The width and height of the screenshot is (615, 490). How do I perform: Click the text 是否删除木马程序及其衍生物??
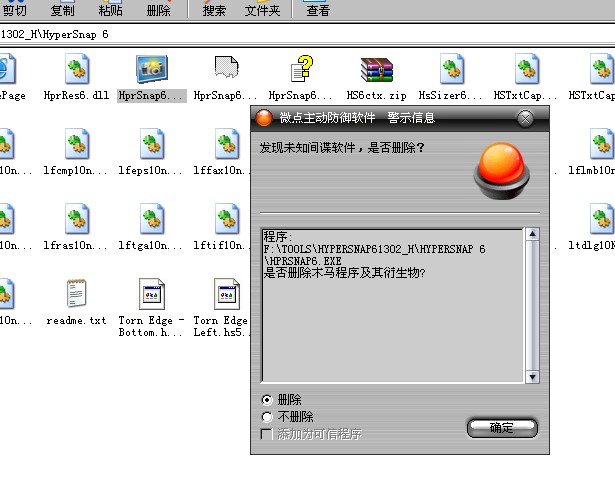click(x=344, y=273)
